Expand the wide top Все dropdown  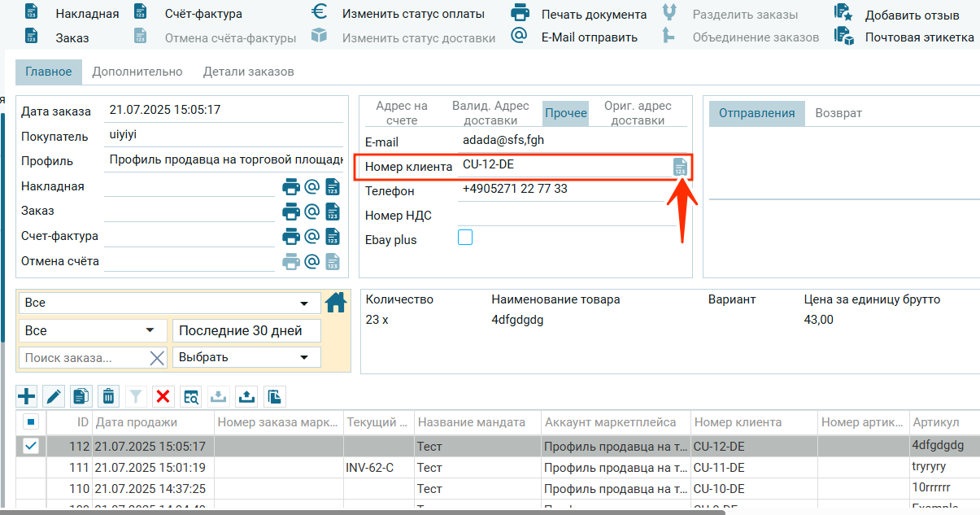169,303
